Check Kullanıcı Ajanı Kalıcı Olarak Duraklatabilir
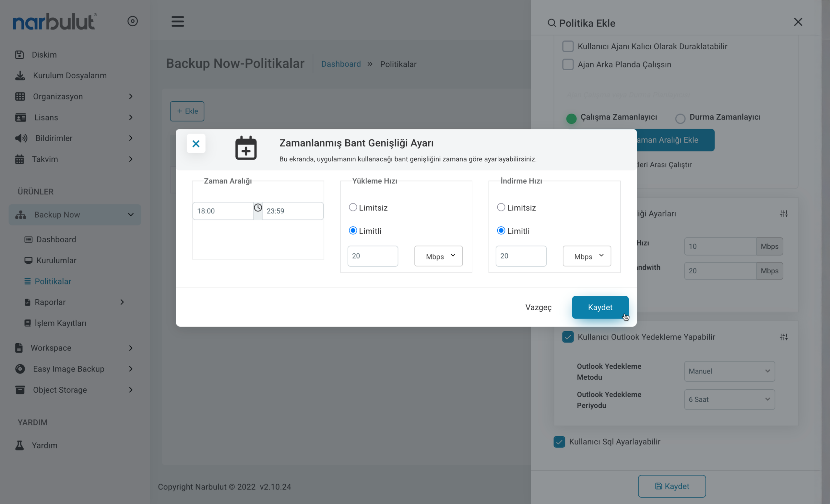 click(x=568, y=46)
